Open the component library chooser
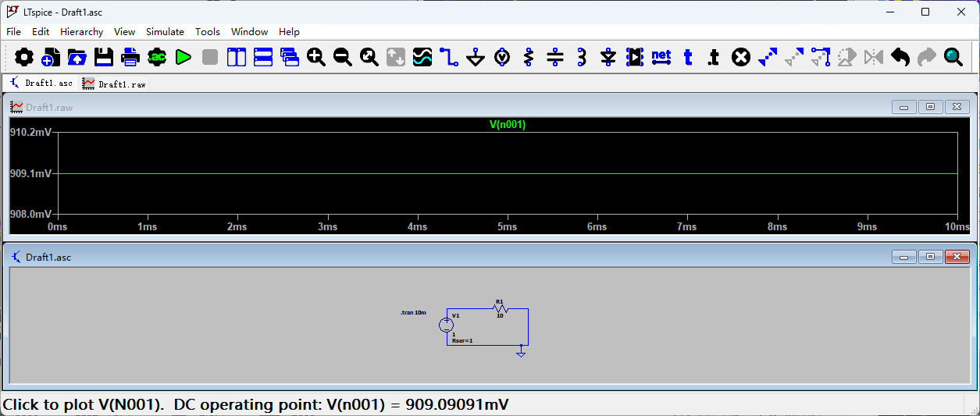Viewport: 980px width, 416px height. 635,57
